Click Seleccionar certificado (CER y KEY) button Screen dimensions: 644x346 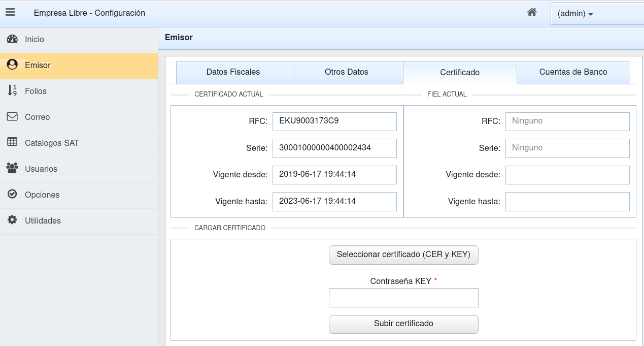point(403,255)
